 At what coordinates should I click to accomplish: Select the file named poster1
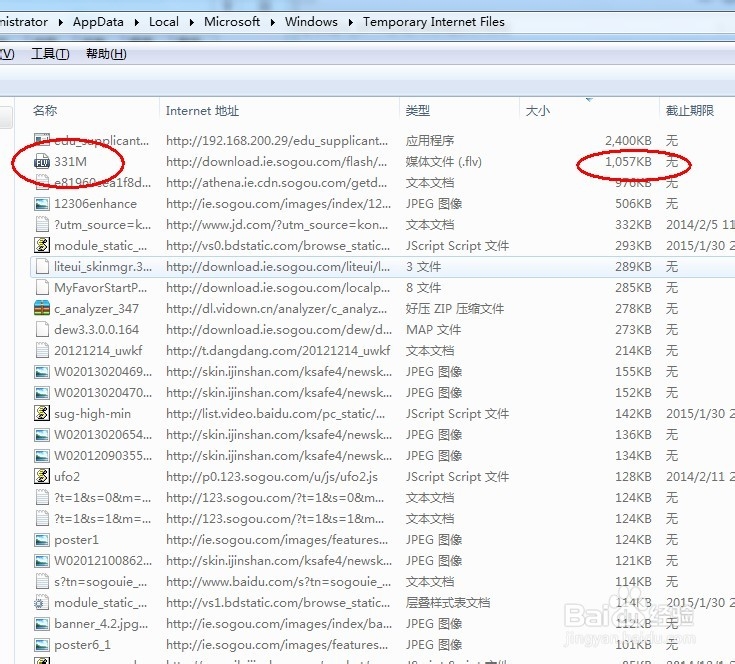[76, 540]
